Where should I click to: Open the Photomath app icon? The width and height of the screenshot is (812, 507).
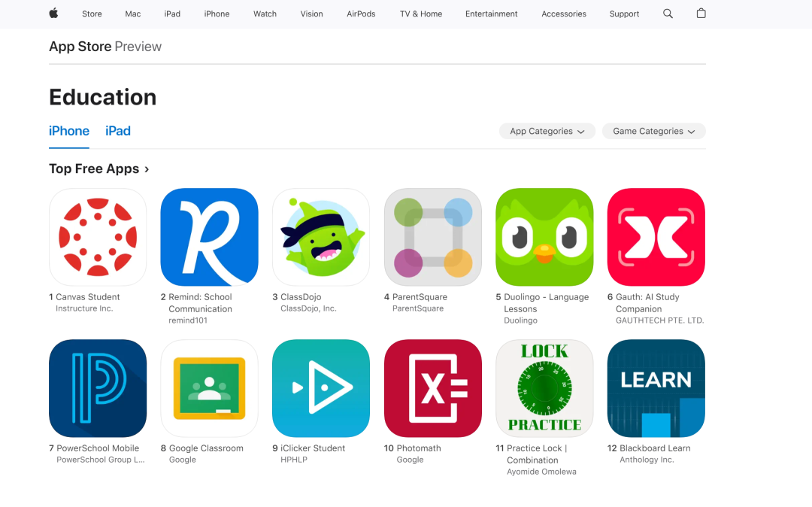coord(433,388)
